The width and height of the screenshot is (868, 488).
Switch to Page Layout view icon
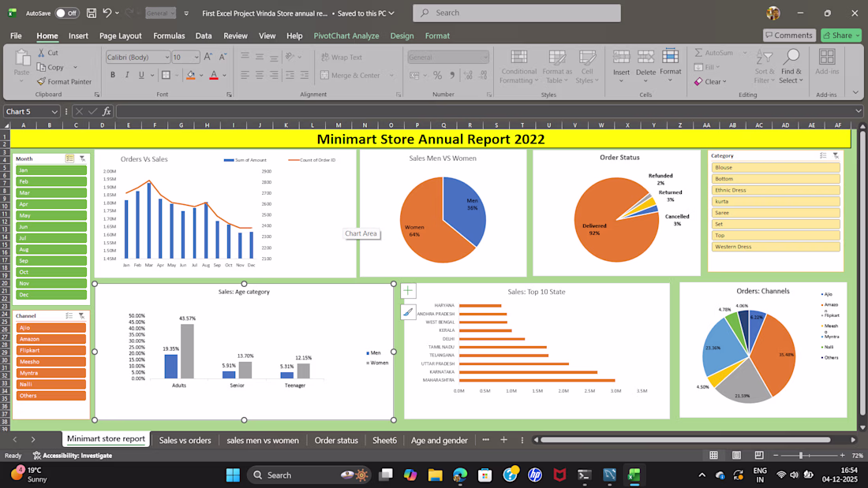[736, 456]
